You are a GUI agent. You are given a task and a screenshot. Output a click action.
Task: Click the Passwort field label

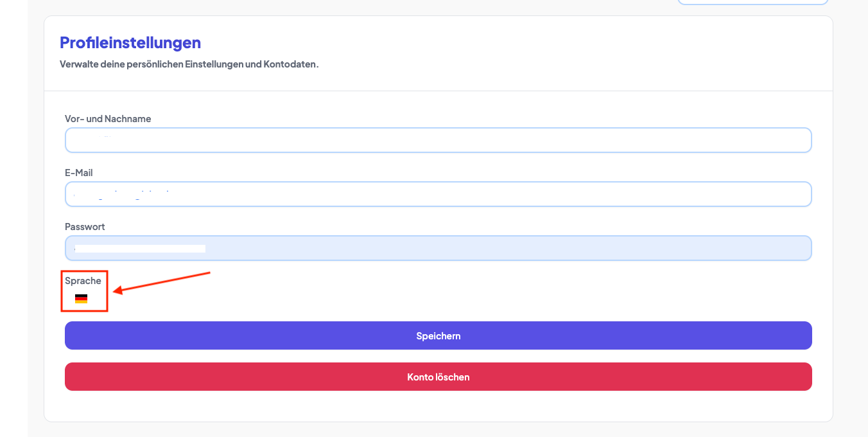85,227
